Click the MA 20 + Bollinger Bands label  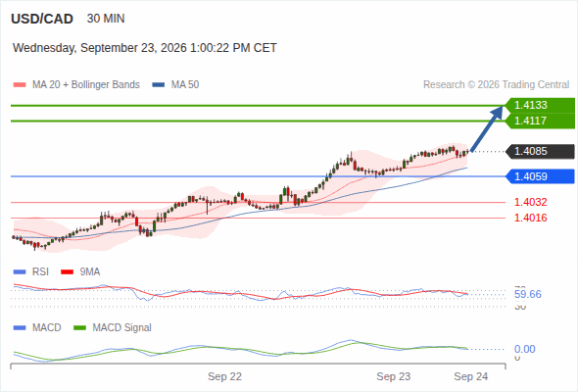tap(86, 85)
